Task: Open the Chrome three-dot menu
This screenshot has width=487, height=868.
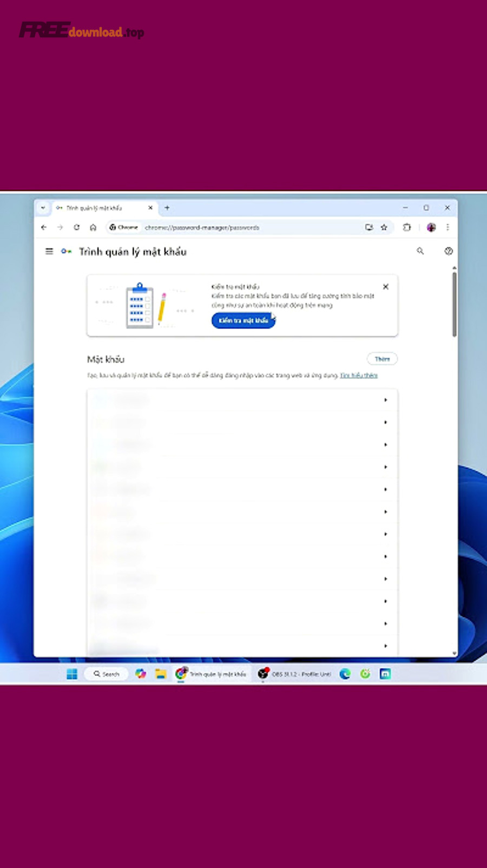Action: pyautogui.click(x=447, y=228)
